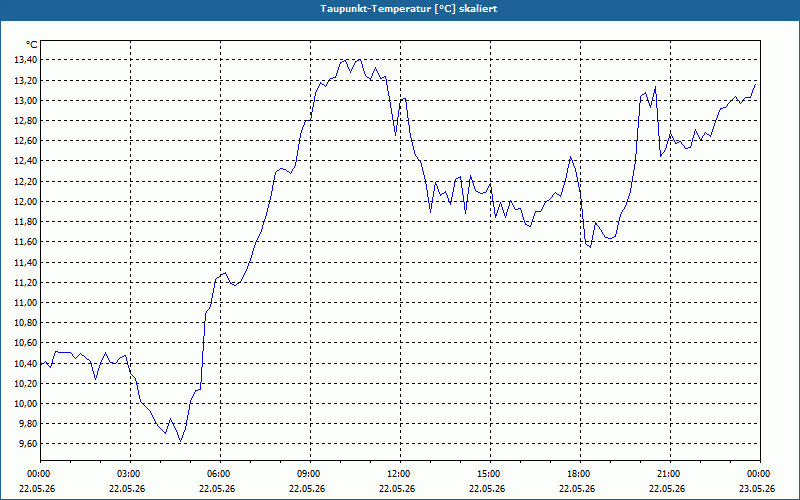Select the 10,20 y-axis label
Screen dimensions: 800x500
(27, 384)
